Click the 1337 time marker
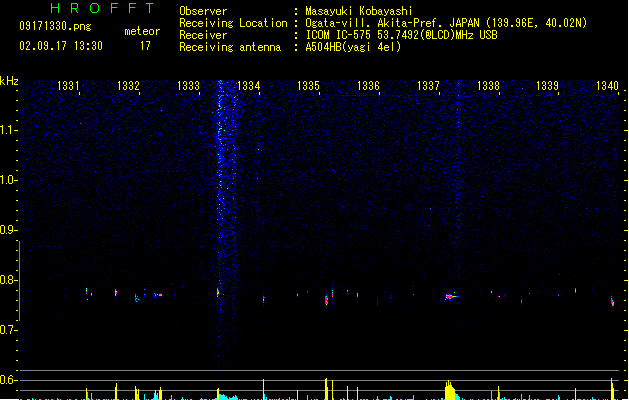 point(428,85)
